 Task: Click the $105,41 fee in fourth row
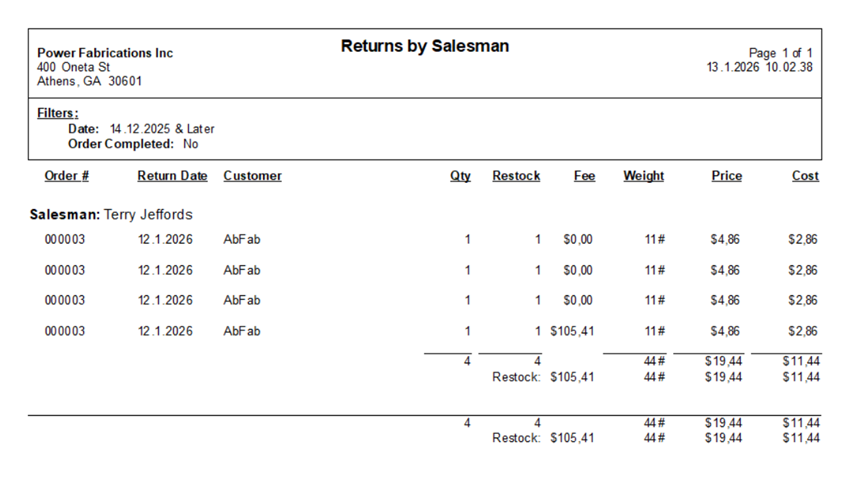(x=572, y=331)
